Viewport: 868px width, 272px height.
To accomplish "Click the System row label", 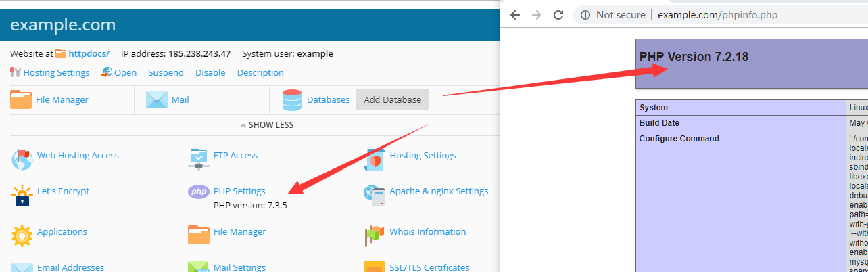I will [x=654, y=107].
